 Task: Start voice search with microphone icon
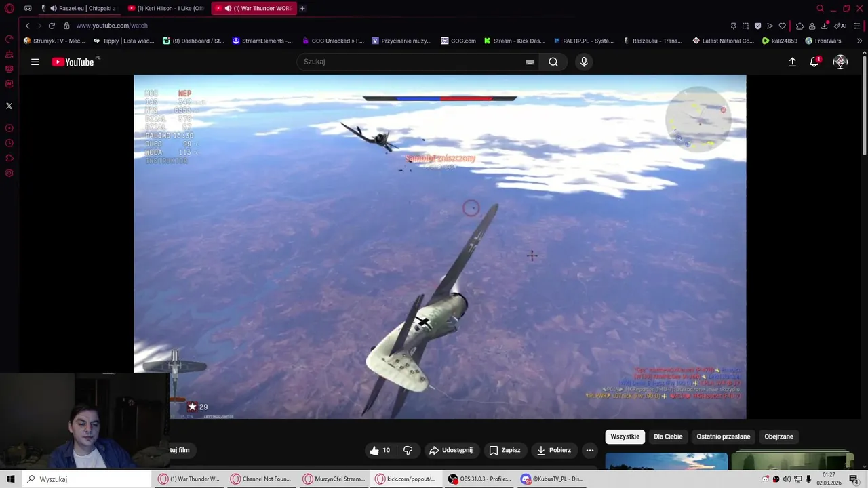point(584,62)
